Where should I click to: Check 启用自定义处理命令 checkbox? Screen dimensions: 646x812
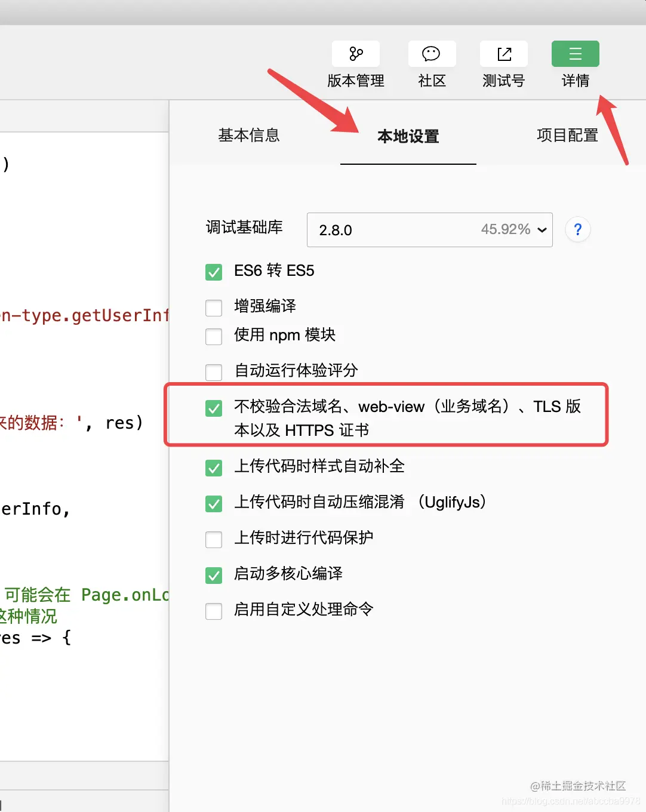(214, 611)
